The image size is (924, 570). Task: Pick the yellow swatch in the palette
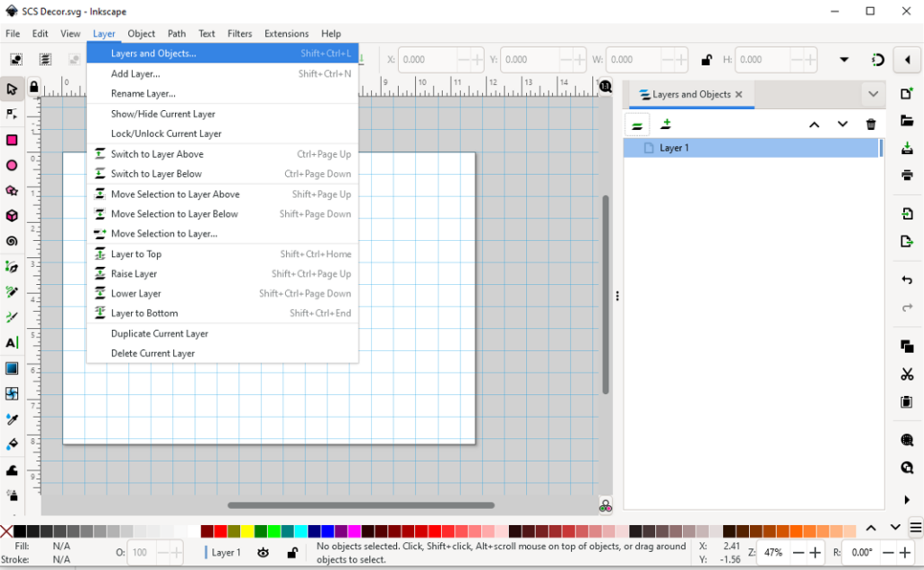click(247, 531)
